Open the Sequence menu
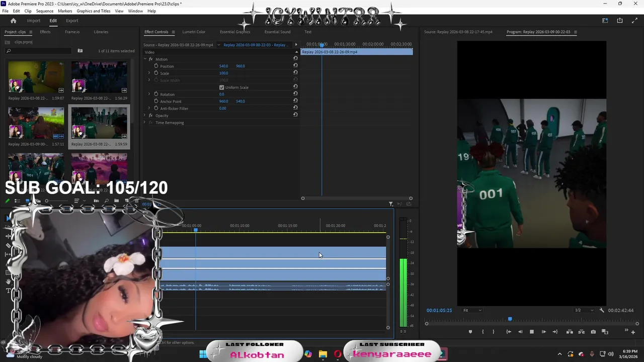This screenshot has width=644, height=362. click(45, 11)
